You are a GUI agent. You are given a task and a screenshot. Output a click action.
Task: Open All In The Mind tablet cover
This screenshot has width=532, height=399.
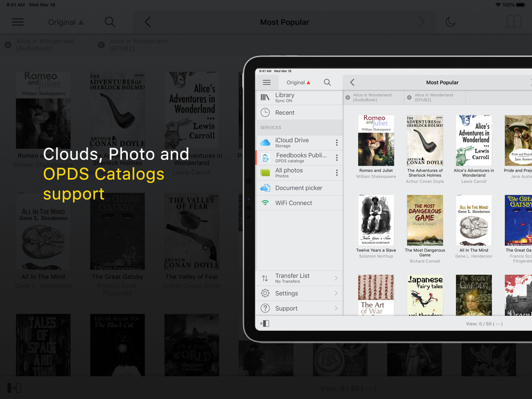(473, 220)
